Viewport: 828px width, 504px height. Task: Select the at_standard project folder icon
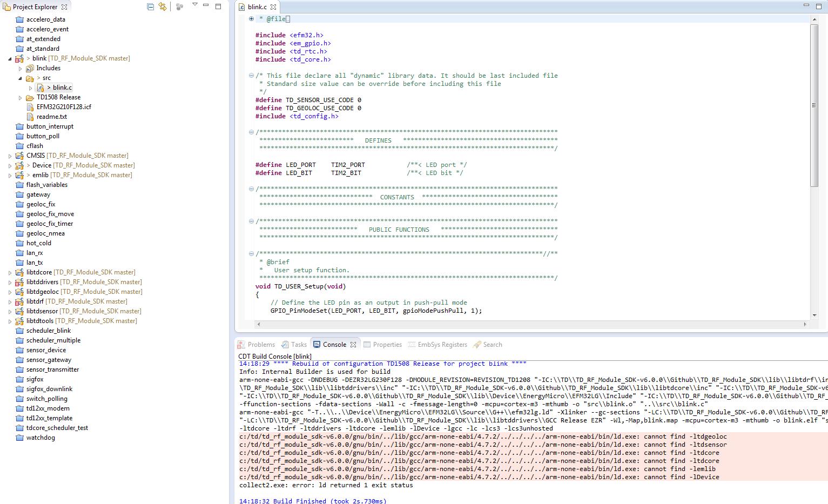[19, 49]
